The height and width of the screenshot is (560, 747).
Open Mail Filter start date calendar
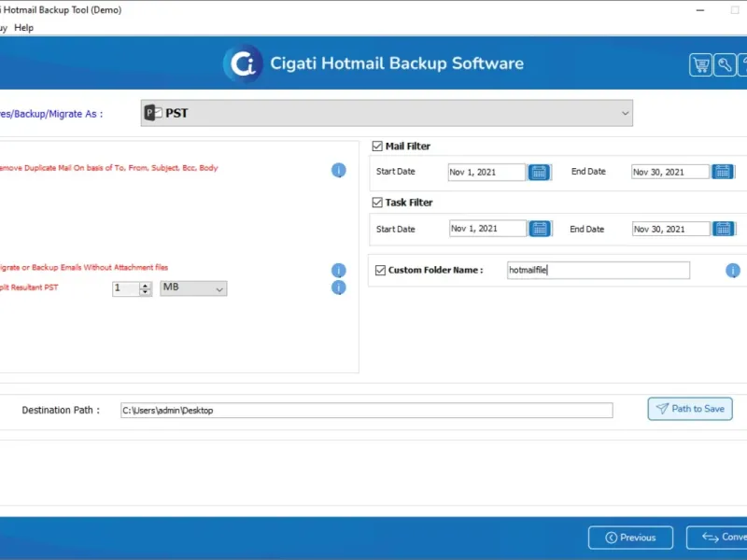tap(540, 172)
